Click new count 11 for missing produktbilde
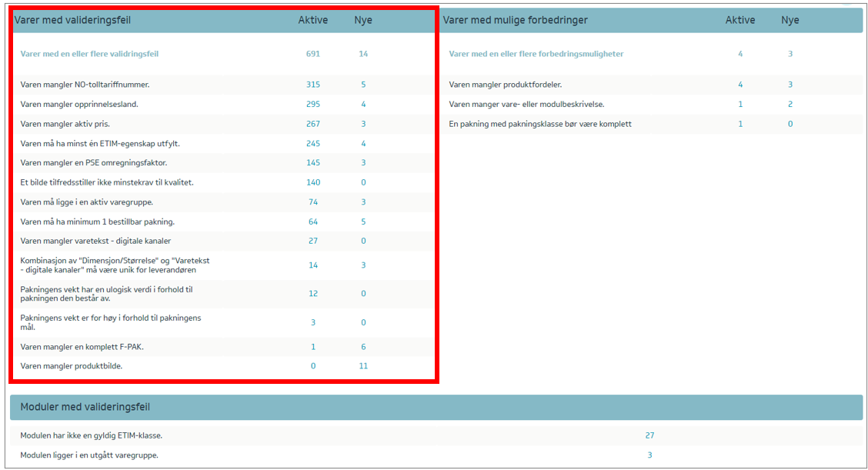This screenshot has width=868, height=470. click(x=363, y=366)
